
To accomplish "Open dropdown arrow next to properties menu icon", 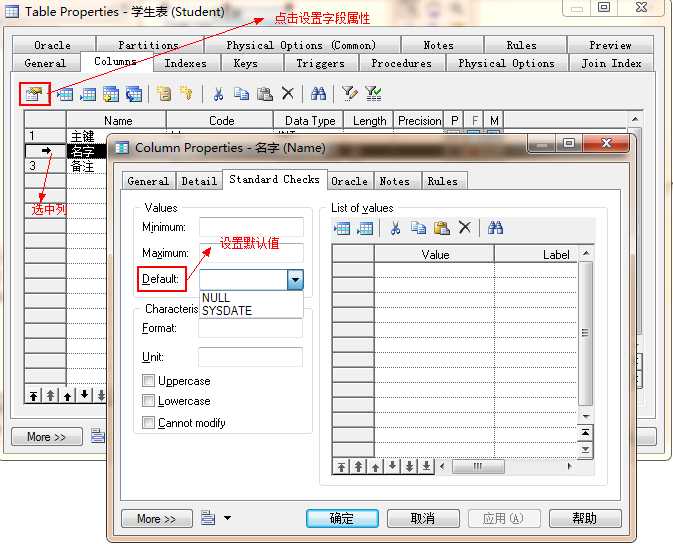I will (227, 517).
